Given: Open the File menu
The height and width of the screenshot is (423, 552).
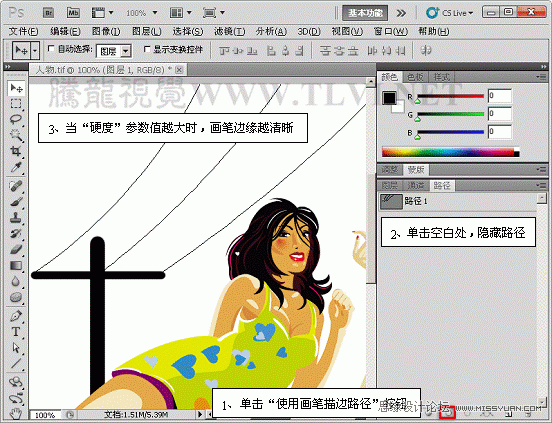Looking at the screenshot, I should [x=23, y=32].
